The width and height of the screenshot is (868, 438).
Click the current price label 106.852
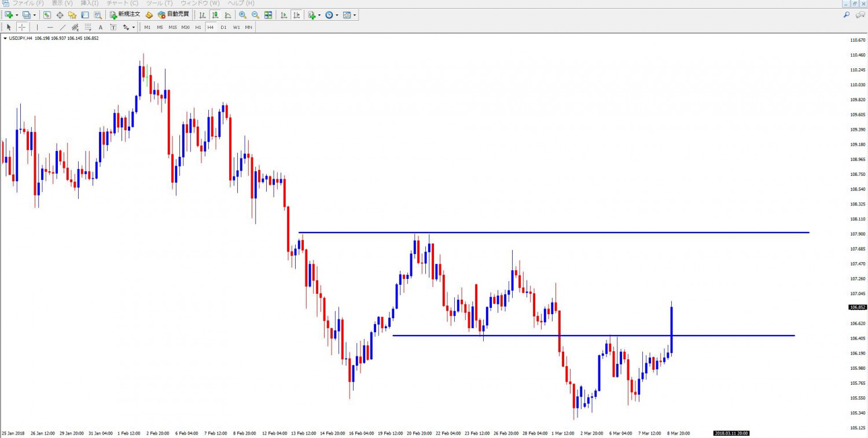click(857, 307)
